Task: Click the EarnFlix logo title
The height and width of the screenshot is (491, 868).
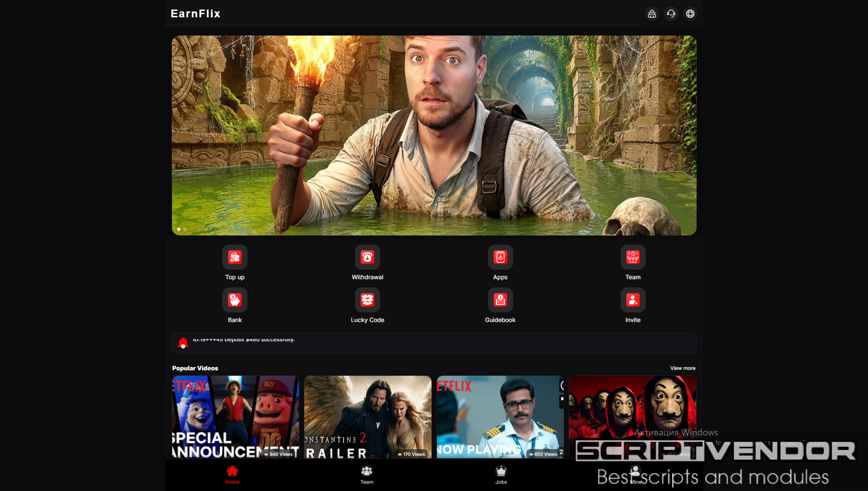Action: click(195, 14)
